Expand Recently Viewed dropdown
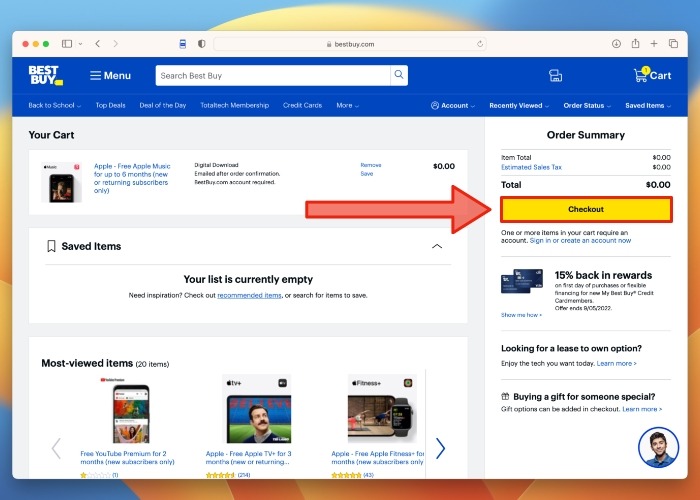700x500 pixels. point(519,105)
